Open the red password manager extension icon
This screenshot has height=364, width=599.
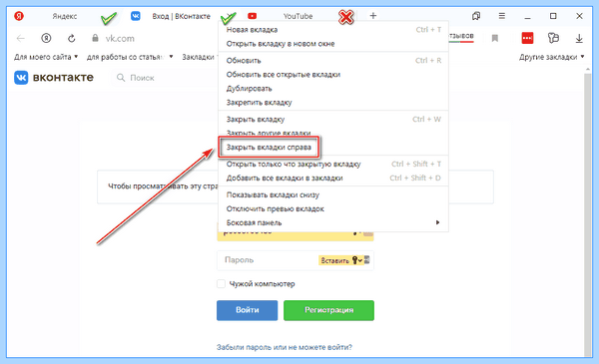[x=527, y=38]
